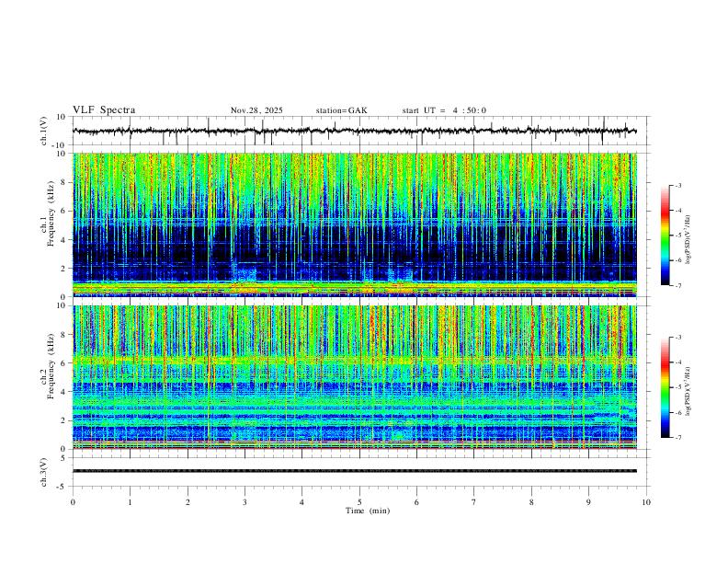Click the 'station=GAK' header label
728x563 pixels.
pos(341,110)
